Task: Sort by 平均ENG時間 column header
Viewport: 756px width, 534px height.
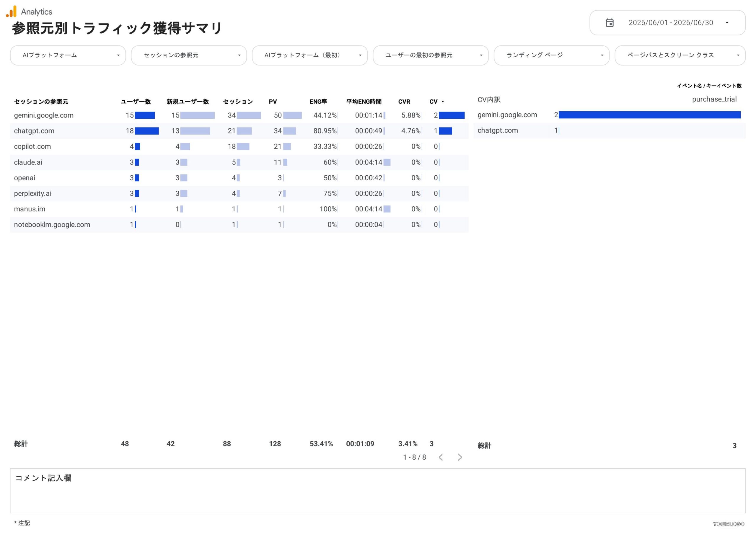Action: 364,102
